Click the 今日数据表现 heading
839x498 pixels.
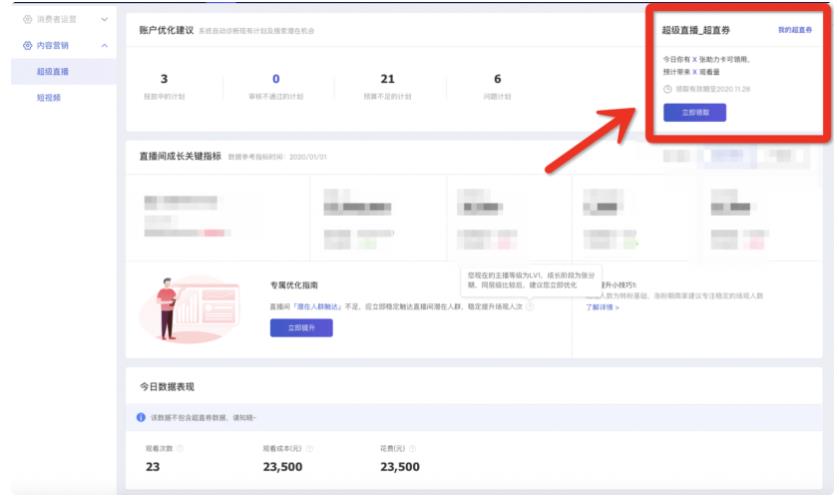(x=167, y=387)
